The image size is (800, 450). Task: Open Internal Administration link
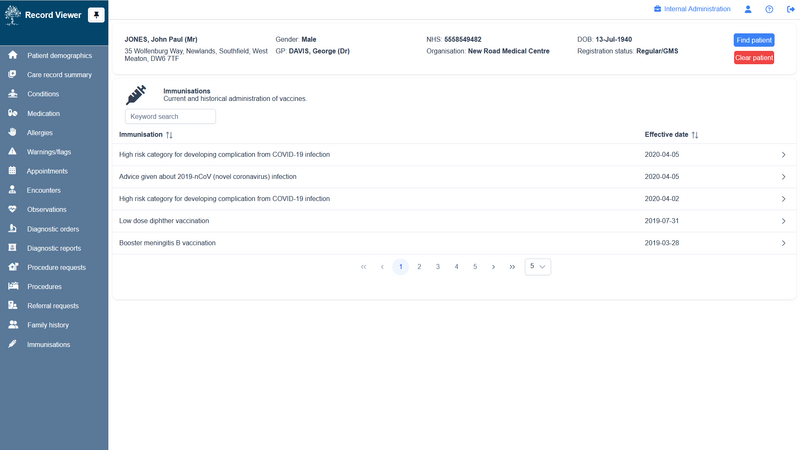697,9
